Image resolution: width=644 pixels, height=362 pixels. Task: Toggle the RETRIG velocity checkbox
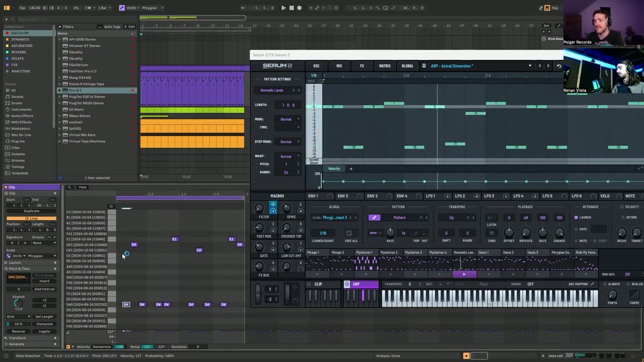click(x=622, y=218)
